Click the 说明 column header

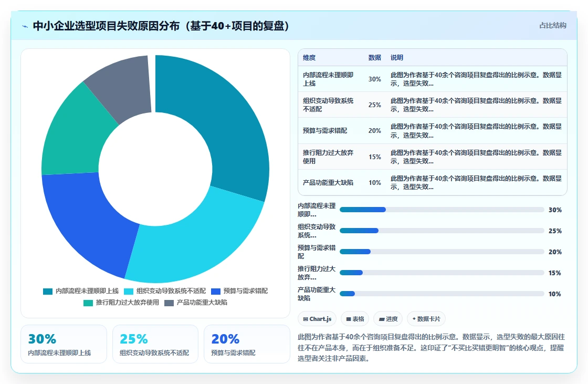397,57
